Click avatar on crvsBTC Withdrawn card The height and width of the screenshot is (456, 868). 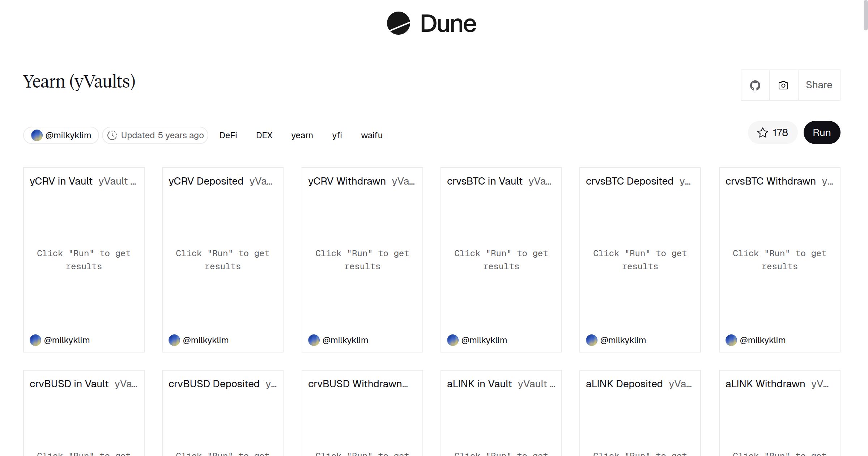tap(731, 340)
